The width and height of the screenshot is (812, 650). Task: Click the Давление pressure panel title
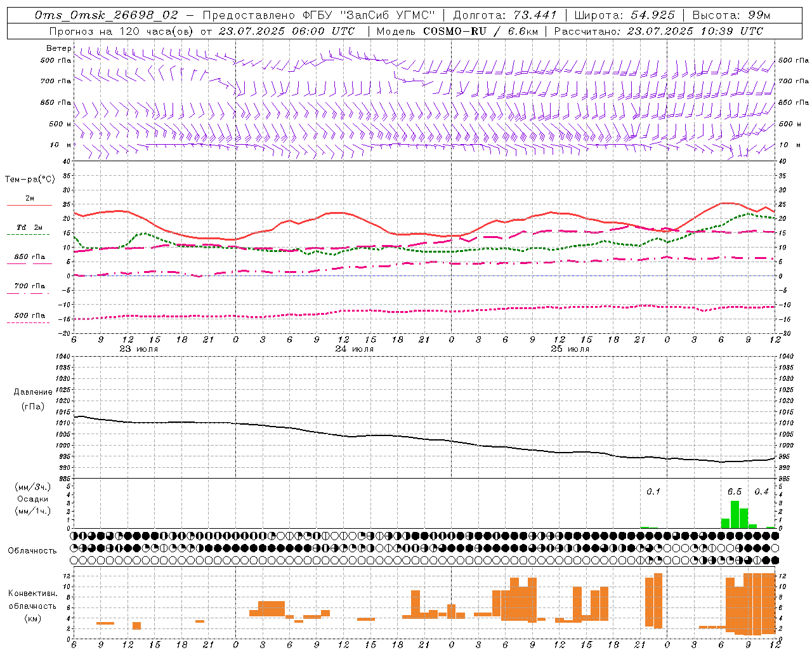(x=33, y=392)
